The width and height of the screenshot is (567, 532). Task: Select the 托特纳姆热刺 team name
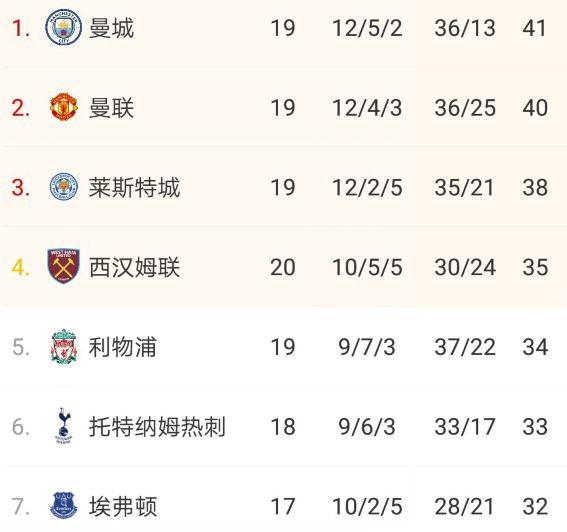click(157, 427)
